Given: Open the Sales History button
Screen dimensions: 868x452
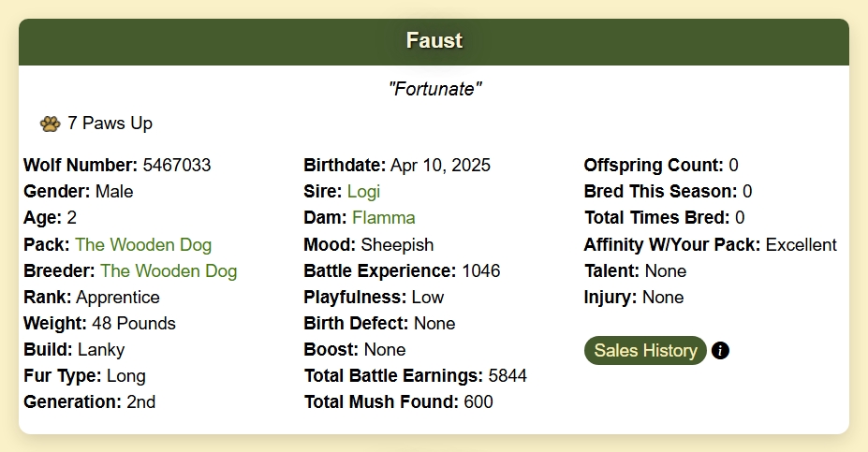Looking at the screenshot, I should [x=645, y=350].
